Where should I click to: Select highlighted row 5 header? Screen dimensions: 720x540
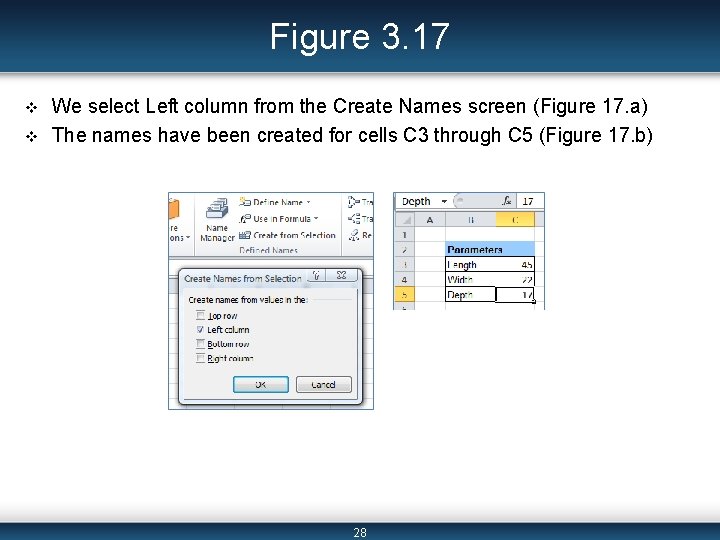[x=405, y=294]
